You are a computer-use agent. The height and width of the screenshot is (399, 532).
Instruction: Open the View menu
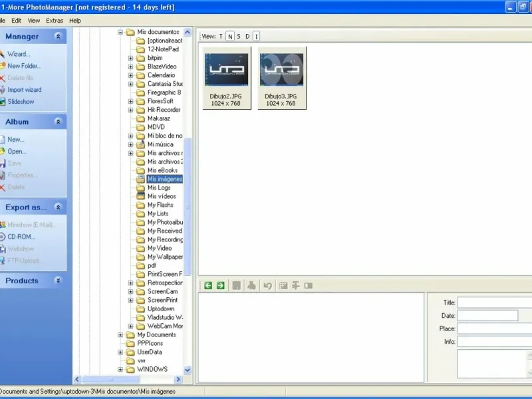point(34,21)
